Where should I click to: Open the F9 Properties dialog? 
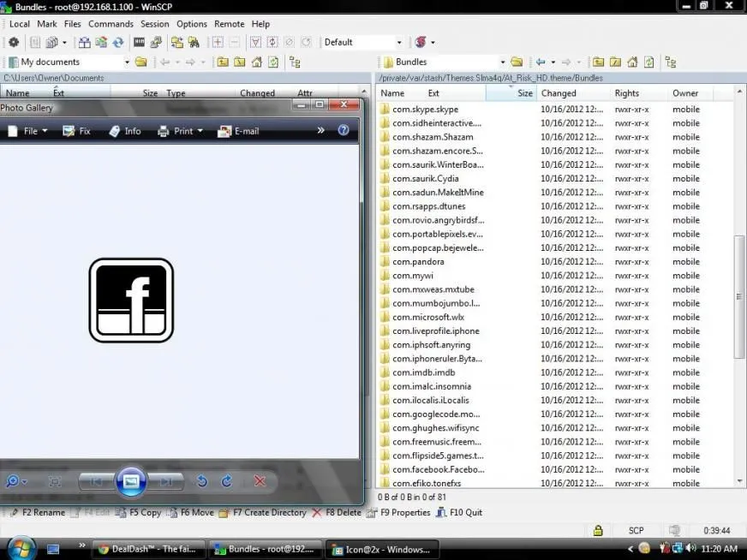(x=398, y=512)
